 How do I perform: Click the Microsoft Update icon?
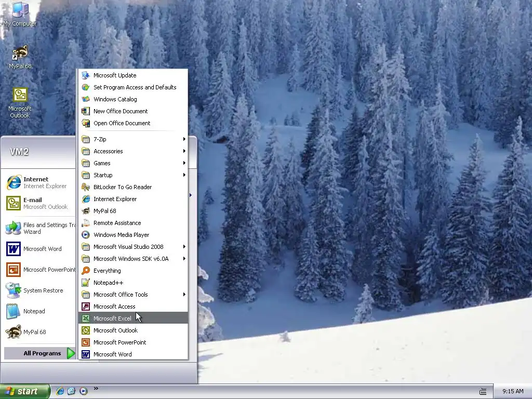pyautogui.click(x=86, y=75)
